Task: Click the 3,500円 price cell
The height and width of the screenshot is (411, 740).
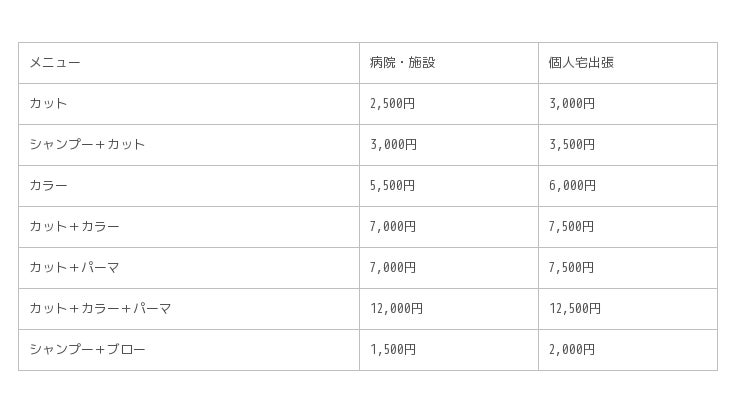Action: tap(572, 145)
